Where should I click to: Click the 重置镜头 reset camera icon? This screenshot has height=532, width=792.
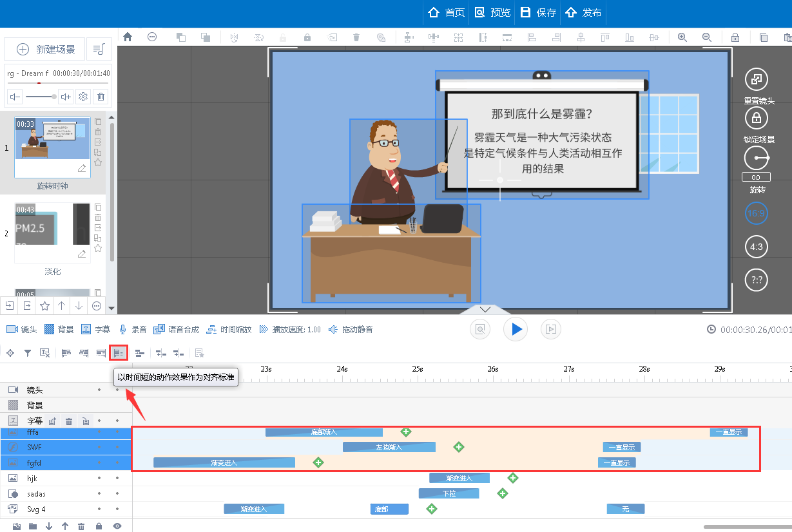(756, 79)
